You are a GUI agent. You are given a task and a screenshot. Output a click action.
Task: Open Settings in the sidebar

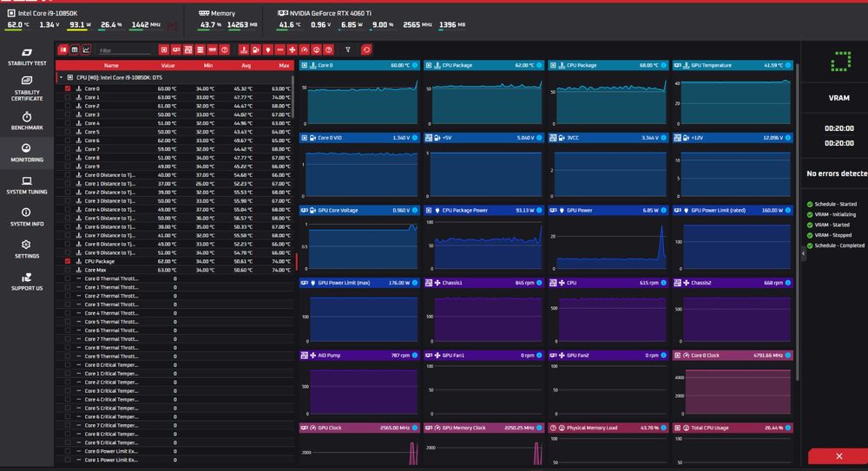point(27,250)
